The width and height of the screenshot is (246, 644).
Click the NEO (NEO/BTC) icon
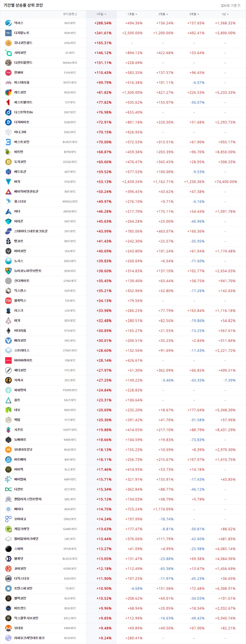point(8,410)
